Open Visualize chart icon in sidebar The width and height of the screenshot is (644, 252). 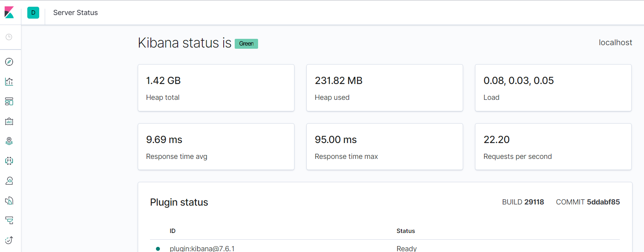tap(9, 82)
